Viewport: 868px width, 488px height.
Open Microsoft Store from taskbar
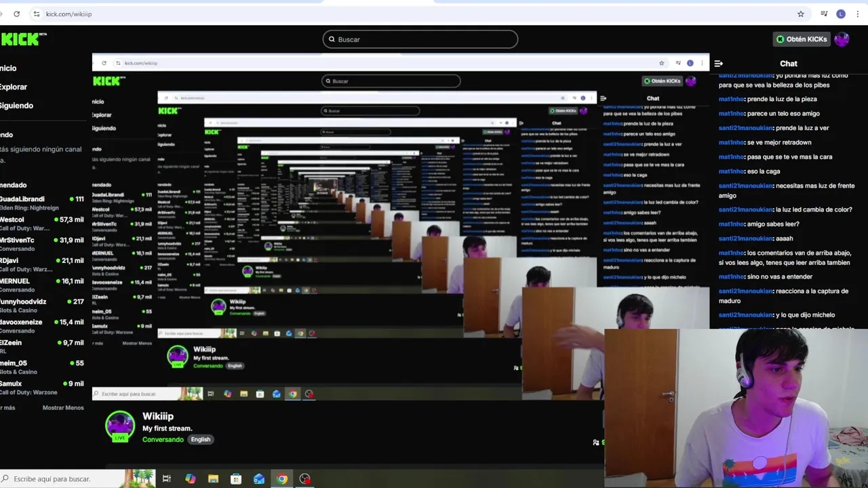coord(236,479)
